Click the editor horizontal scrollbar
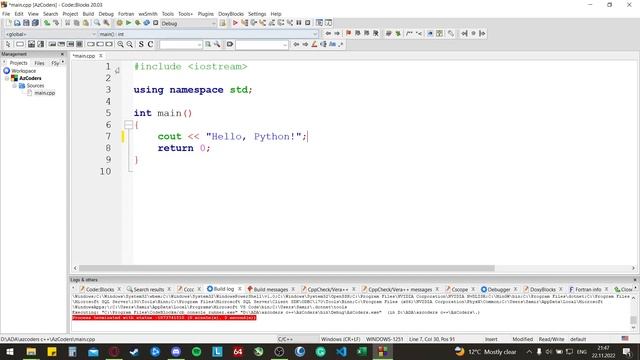The height and width of the screenshot is (360, 640). coord(287,268)
